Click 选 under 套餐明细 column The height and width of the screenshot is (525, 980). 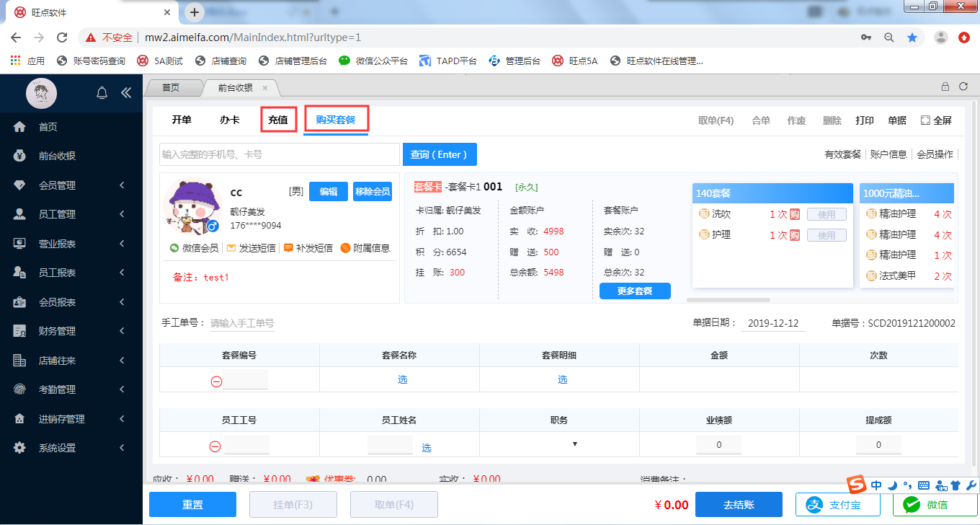click(x=562, y=380)
